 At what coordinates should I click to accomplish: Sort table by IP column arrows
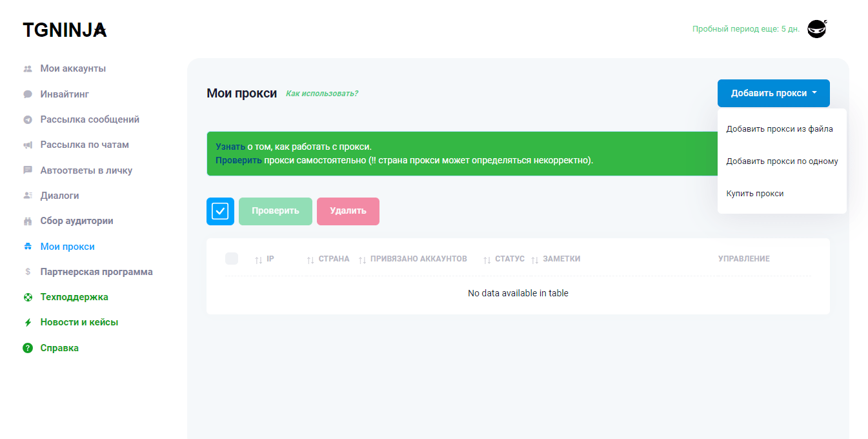pyautogui.click(x=258, y=260)
